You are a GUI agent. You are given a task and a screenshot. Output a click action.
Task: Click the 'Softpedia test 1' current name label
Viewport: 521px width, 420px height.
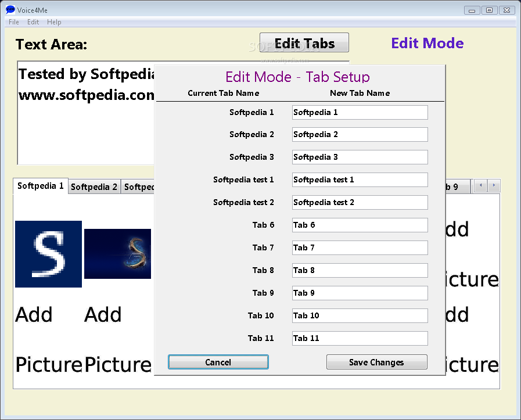[243, 180]
